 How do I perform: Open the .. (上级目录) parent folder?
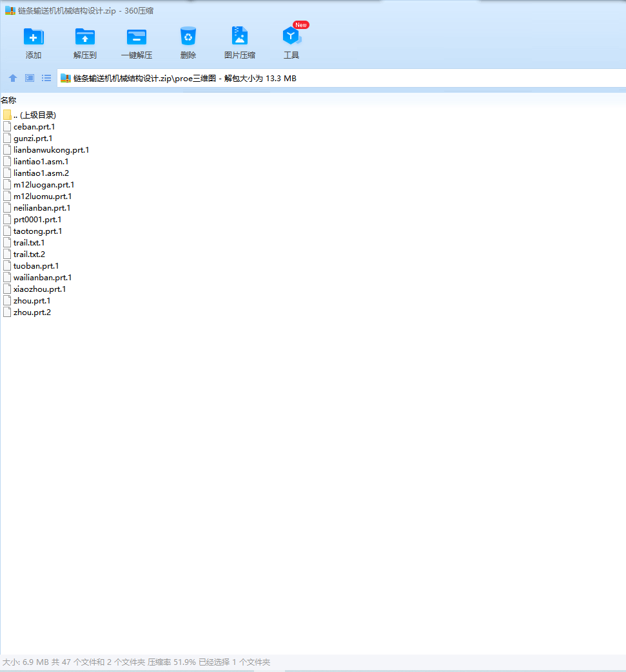click(x=35, y=115)
